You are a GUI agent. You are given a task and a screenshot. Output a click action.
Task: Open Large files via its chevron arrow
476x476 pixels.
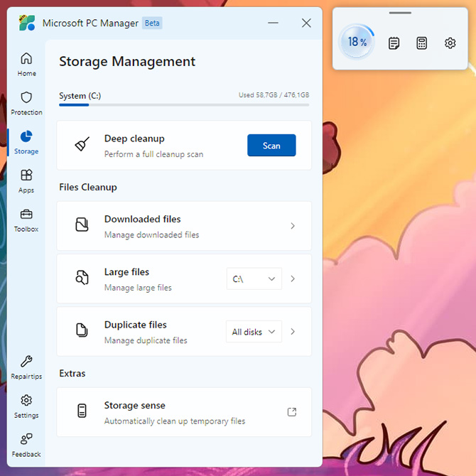[x=293, y=278]
